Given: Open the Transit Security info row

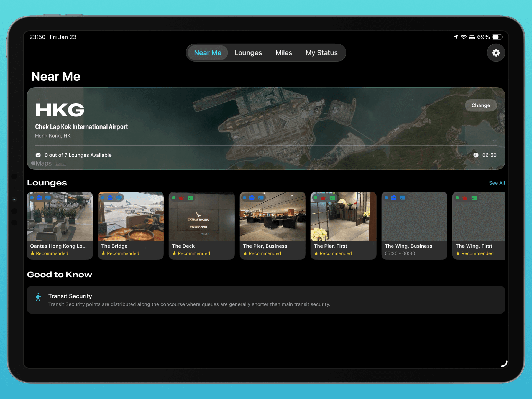Looking at the screenshot, I should pyautogui.click(x=266, y=300).
